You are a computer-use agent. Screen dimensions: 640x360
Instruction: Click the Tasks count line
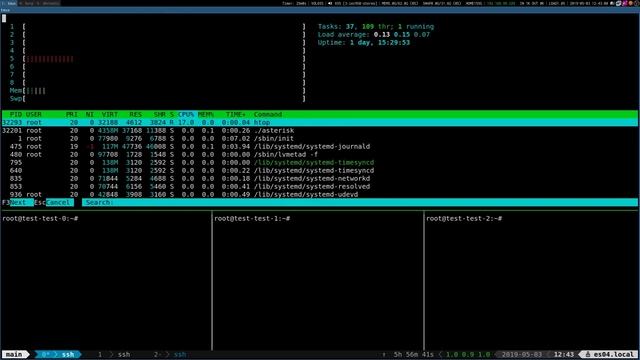[x=376, y=27]
